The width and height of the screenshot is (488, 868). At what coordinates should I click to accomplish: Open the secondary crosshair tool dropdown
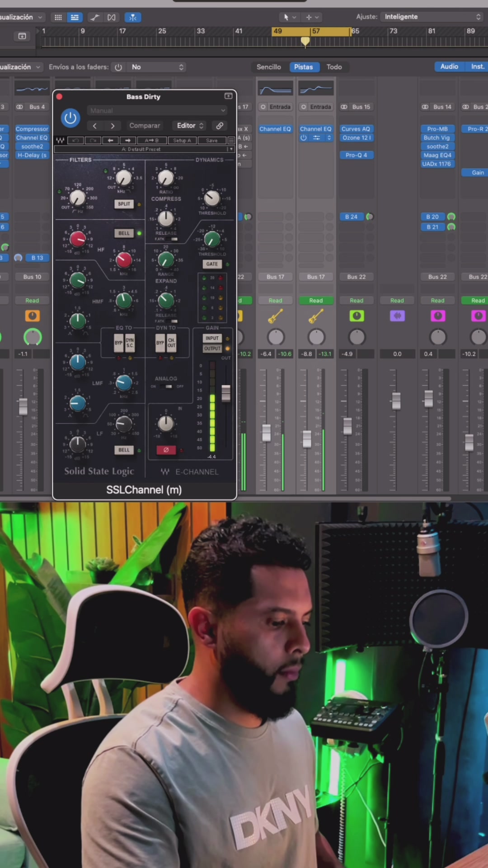312,17
